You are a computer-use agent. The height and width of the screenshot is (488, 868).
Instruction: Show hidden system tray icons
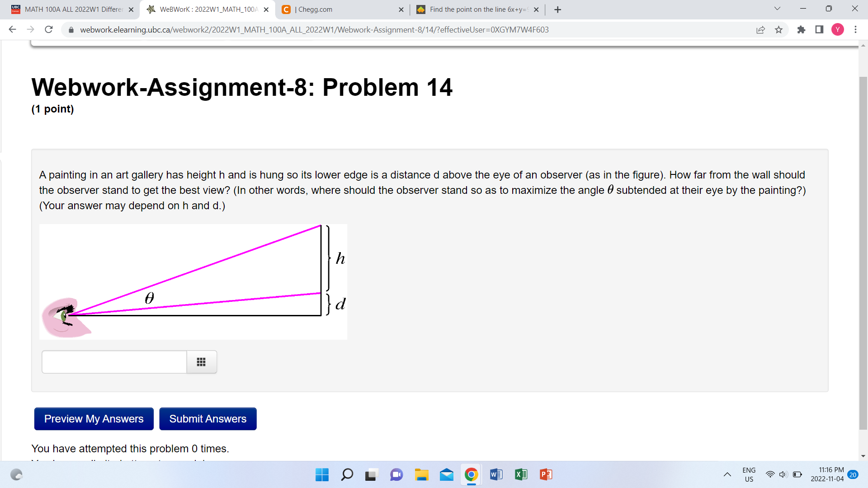click(727, 474)
